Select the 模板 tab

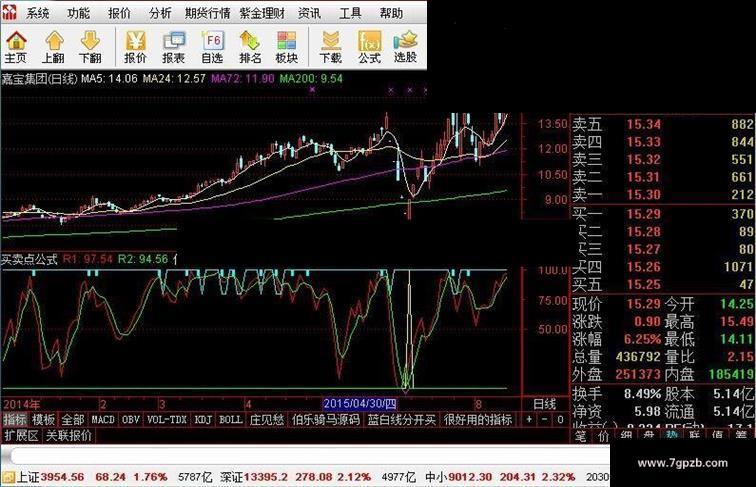(43, 419)
